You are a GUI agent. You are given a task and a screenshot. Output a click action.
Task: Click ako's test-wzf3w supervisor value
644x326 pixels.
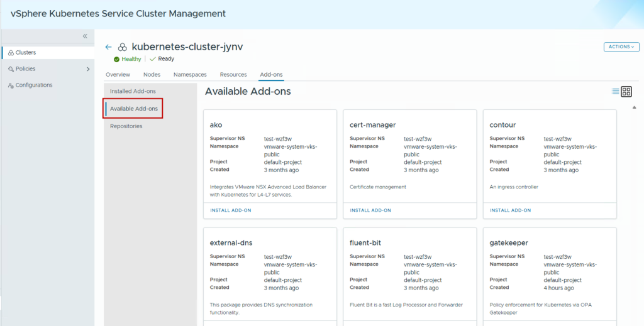277,139
